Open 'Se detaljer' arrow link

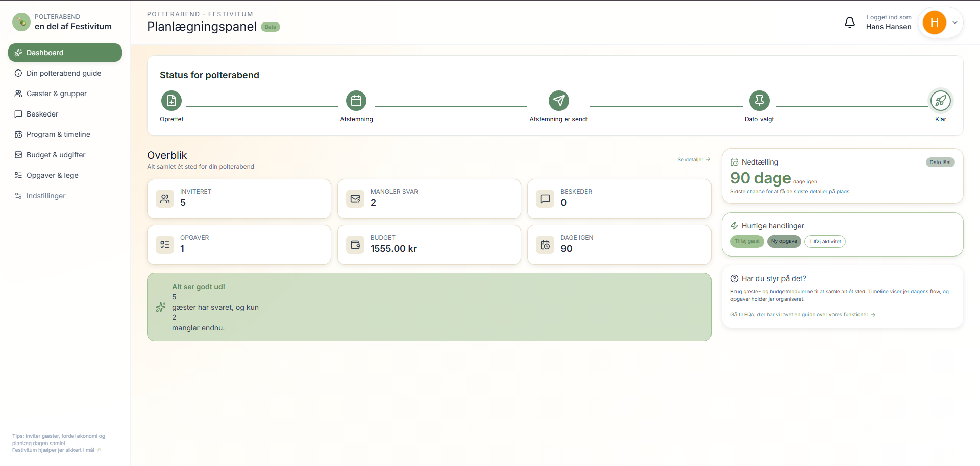point(707,159)
